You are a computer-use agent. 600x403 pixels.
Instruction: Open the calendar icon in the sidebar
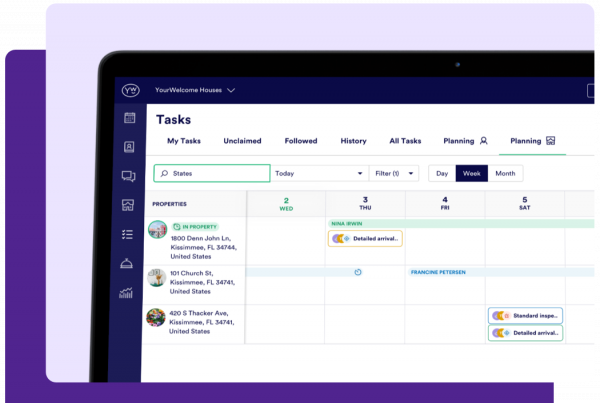click(x=128, y=118)
